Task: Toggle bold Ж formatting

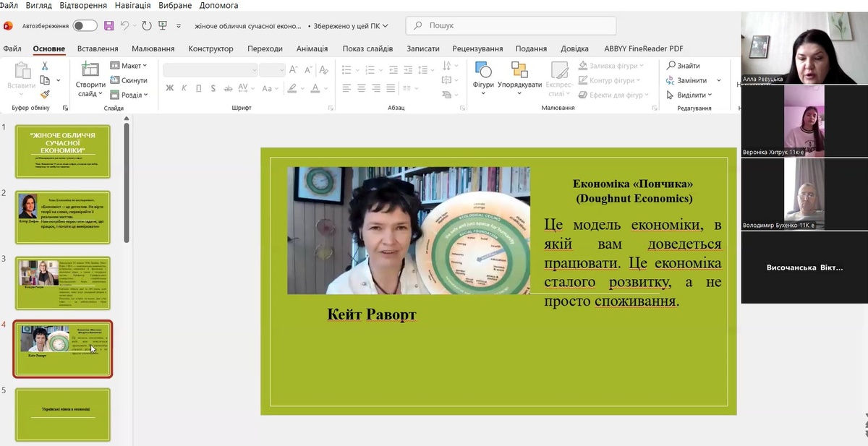Action: pyautogui.click(x=170, y=88)
